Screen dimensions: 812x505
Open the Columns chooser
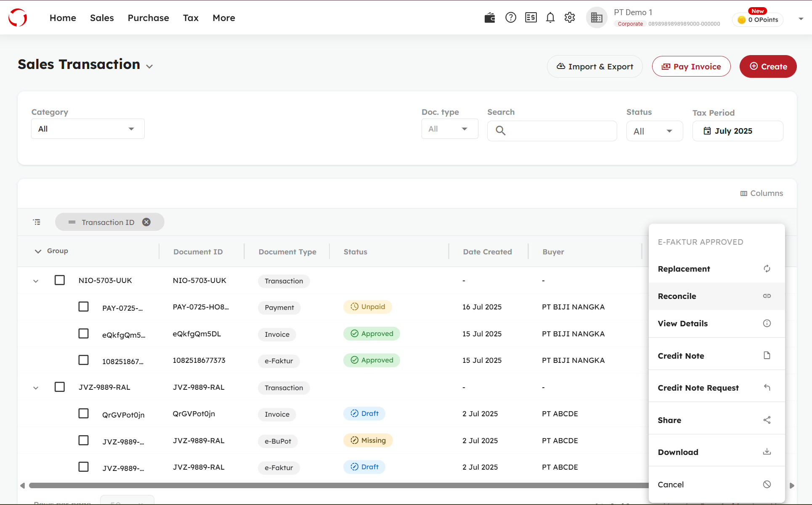pyautogui.click(x=762, y=193)
